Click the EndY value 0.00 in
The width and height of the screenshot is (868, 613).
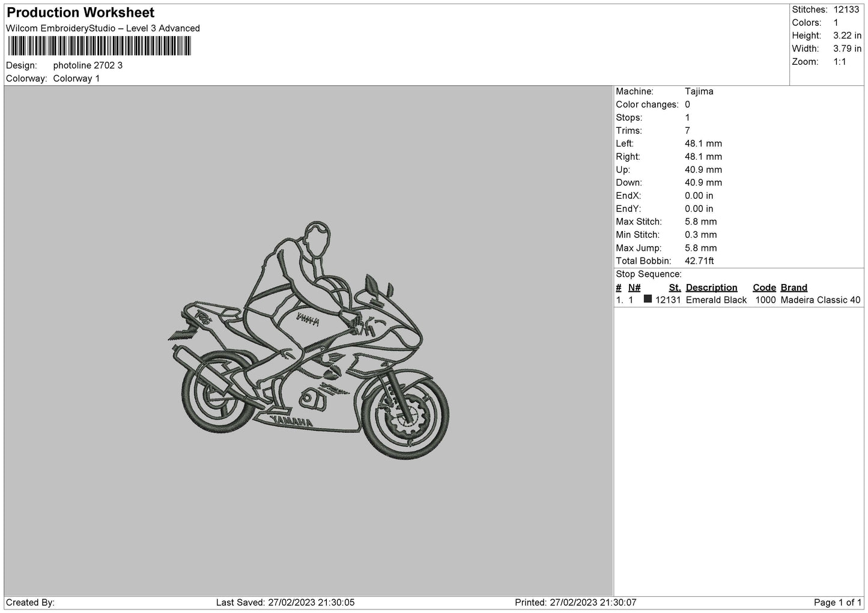tap(699, 209)
